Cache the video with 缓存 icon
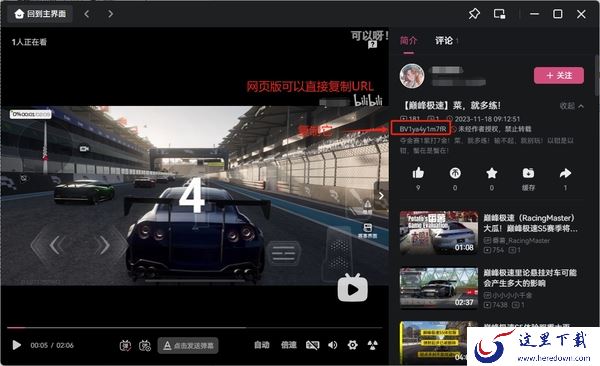The width and height of the screenshot is (600, 366). click(x=528, y=173)
